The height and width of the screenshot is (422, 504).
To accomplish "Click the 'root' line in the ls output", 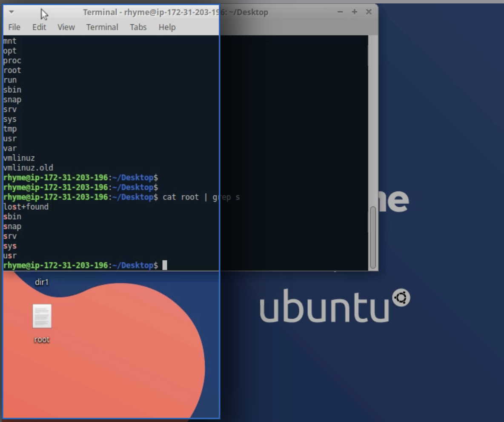I will point(12,70).
